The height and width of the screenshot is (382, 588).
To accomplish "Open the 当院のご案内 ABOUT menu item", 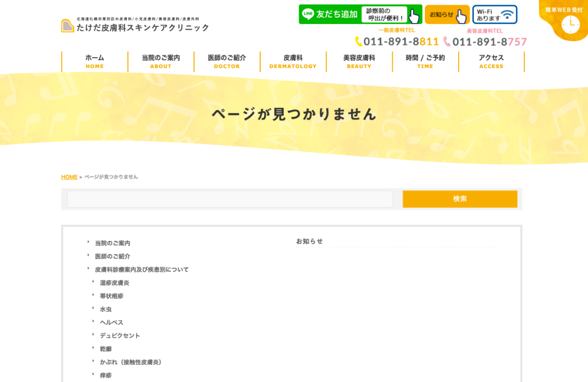I will pyautogui.click(x=161, y=61).
